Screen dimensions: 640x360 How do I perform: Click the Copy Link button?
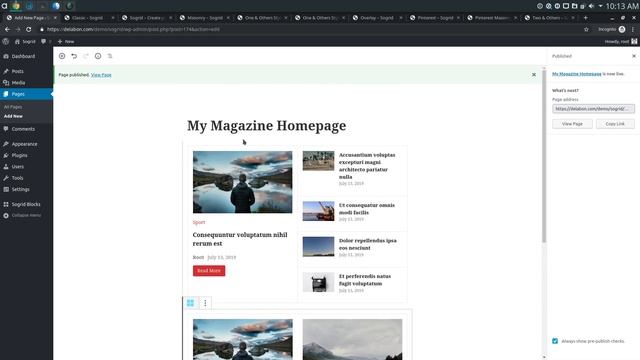point(615,124)
